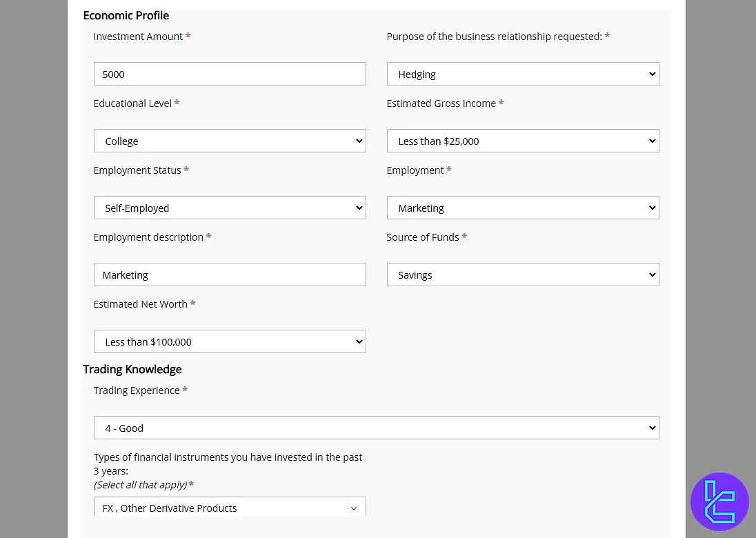The height and width of the screenshot is (538, 756).
Task: Click the asterisk next to Trading Experience
Action: coord(185,390)
